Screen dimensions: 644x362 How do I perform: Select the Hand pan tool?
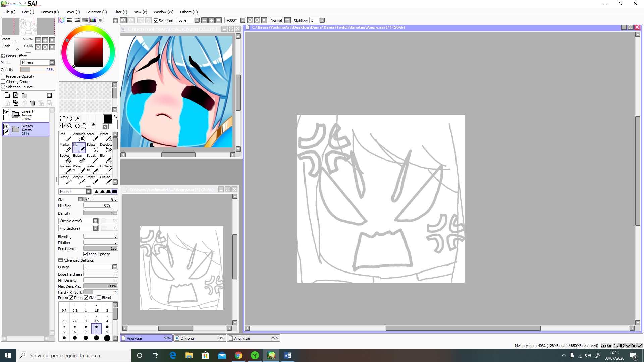click(x=85, y=126)
